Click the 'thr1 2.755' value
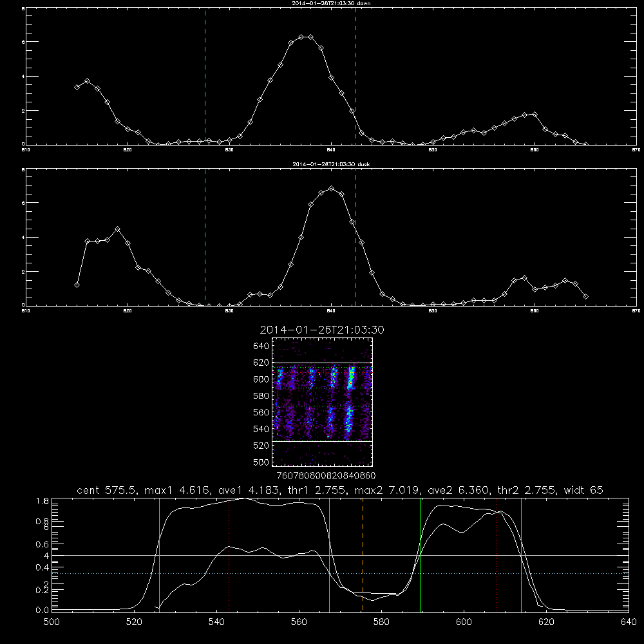Image resolution: width=644 pixels, height=644 pixels. point(317,490)
